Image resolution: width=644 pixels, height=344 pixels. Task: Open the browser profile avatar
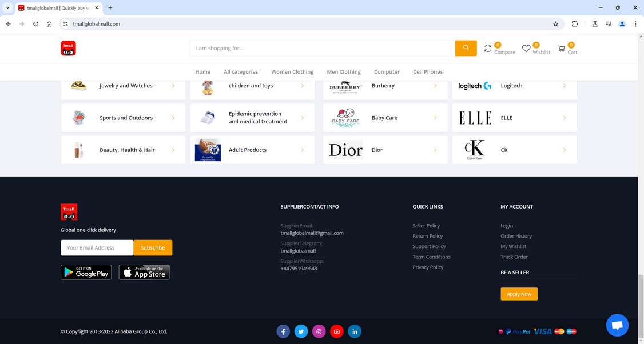[622, 24]
